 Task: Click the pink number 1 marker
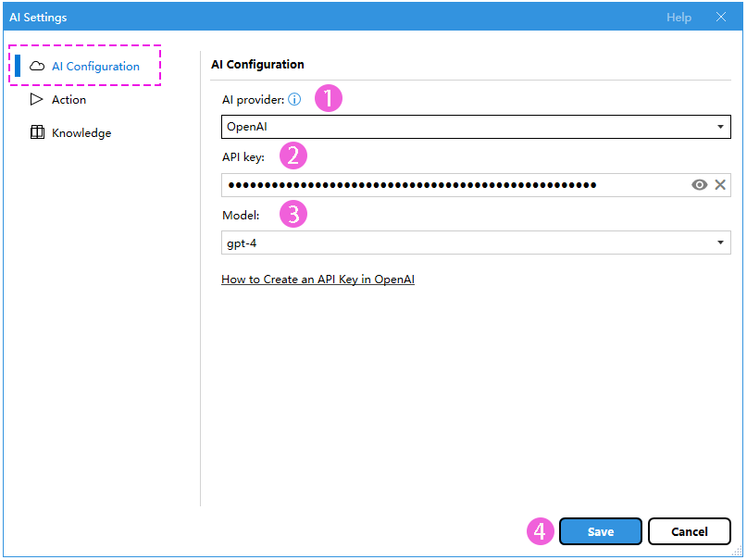(x=329, y=99)
